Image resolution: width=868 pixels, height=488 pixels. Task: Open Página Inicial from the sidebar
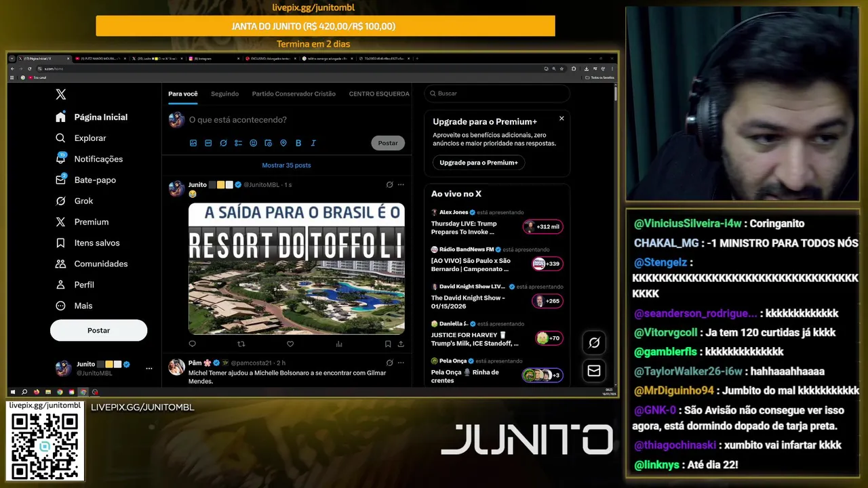92,117
